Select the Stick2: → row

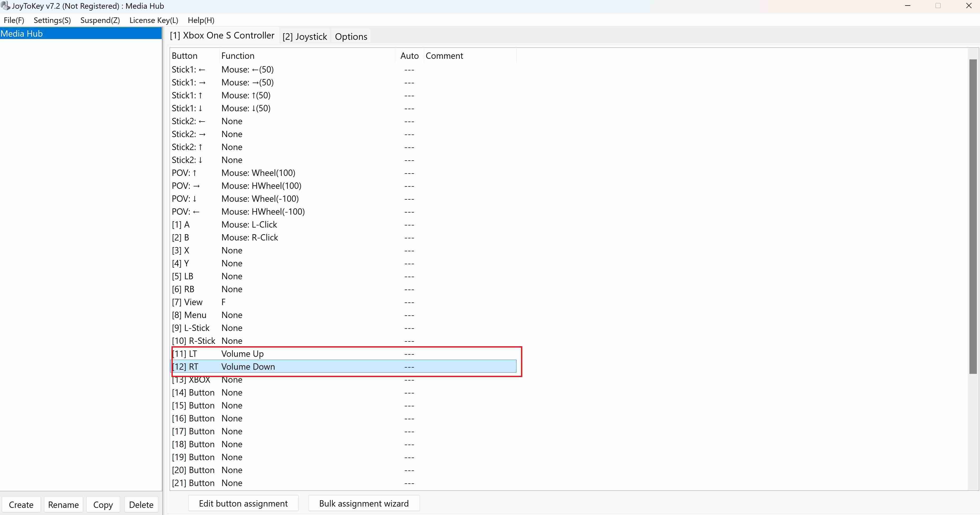point(343,134)
